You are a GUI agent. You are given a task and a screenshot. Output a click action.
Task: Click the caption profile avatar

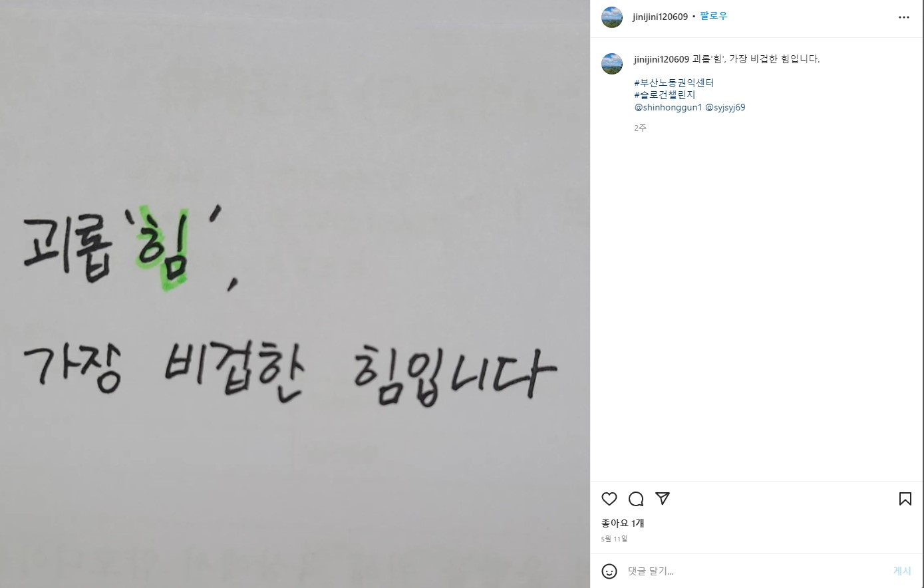pyautogui.click(x=612, y=64)
